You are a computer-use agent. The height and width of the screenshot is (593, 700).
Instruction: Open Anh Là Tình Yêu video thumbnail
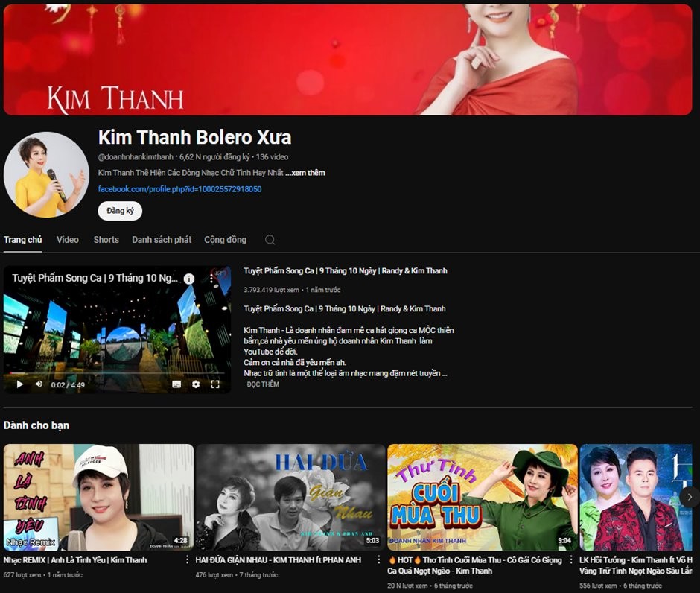click(98, 497)
